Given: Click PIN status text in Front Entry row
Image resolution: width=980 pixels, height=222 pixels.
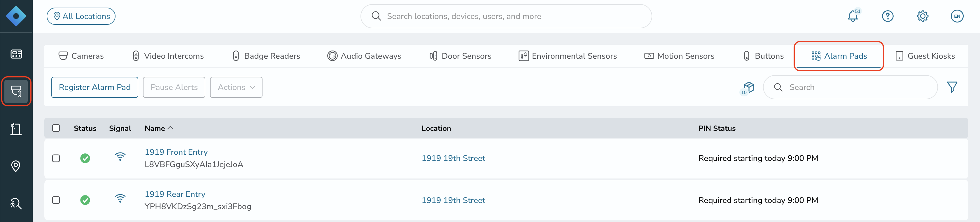Looking at the screenshot, I should pyautogui.click(x=758, y=158).
